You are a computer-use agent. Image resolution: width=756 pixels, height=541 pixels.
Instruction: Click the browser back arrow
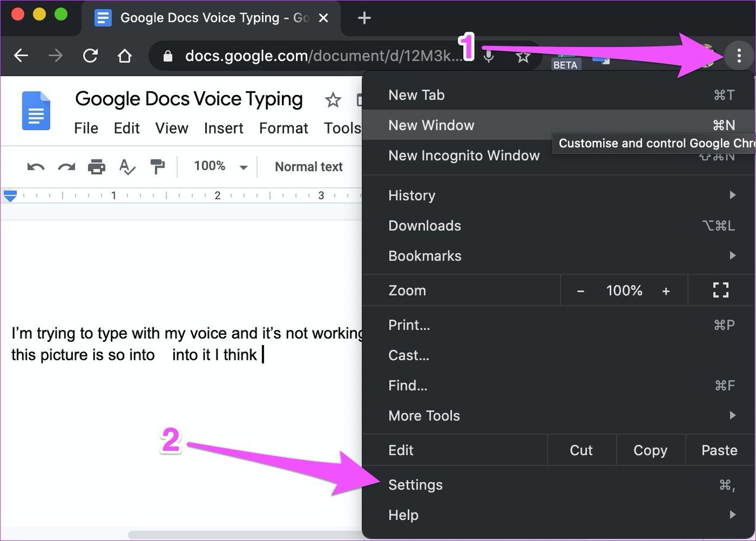click(x=21, y=55)
